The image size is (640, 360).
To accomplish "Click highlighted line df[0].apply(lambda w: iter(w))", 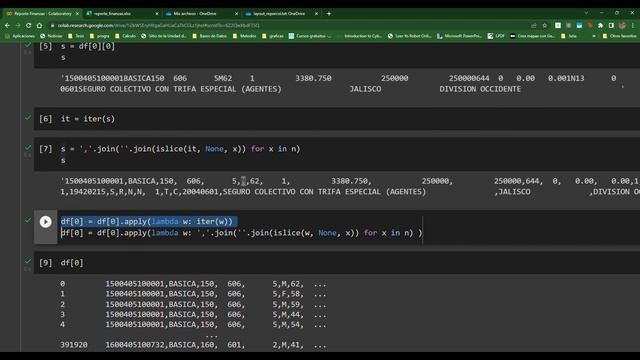I will [x=147, y=222].
